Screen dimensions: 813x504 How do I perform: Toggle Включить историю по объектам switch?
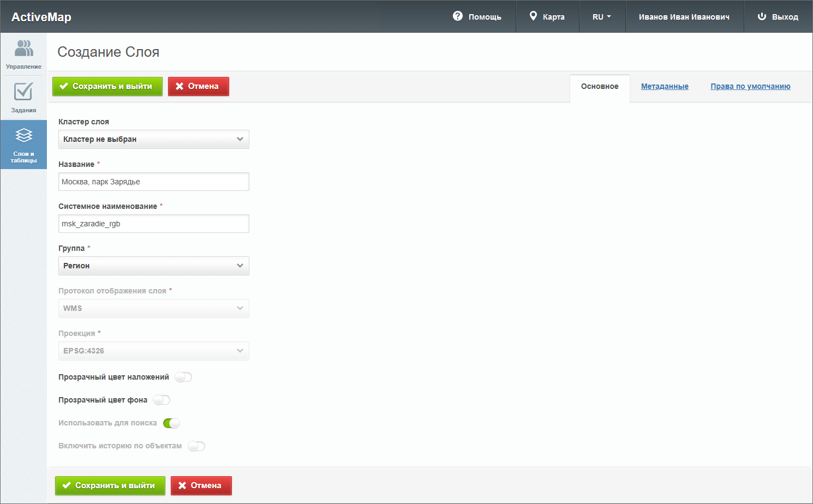pos(196,446)
